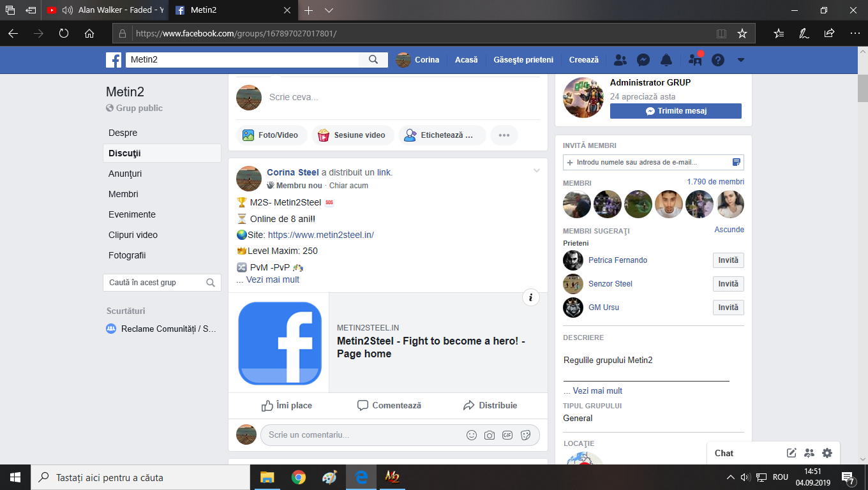Open the Favorites hub icon
This screenshot has width=868, height=490.
(779, 33)
